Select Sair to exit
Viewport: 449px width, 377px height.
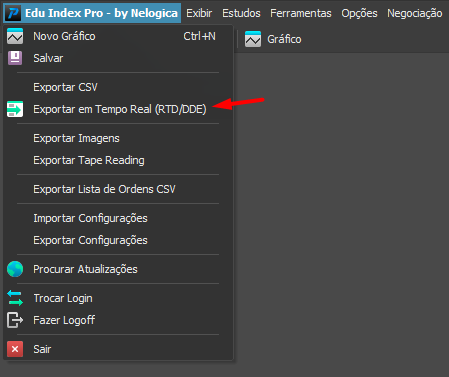118,349
